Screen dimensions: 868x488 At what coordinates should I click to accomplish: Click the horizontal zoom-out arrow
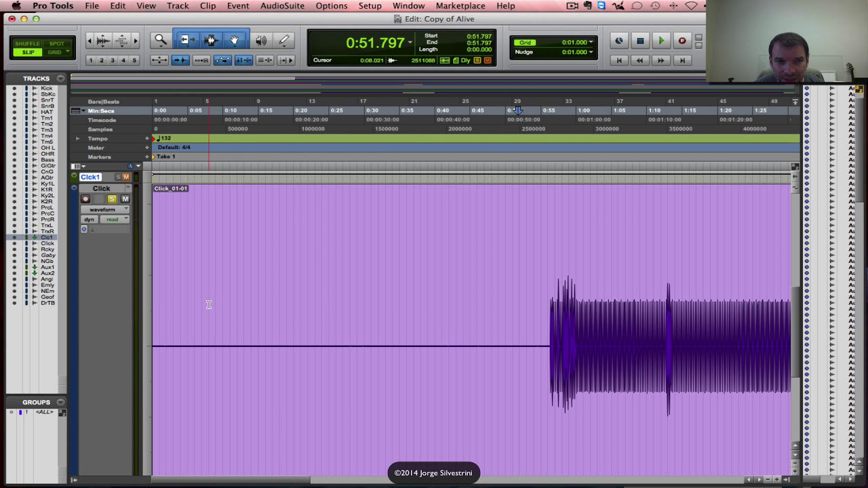point(90,41)
